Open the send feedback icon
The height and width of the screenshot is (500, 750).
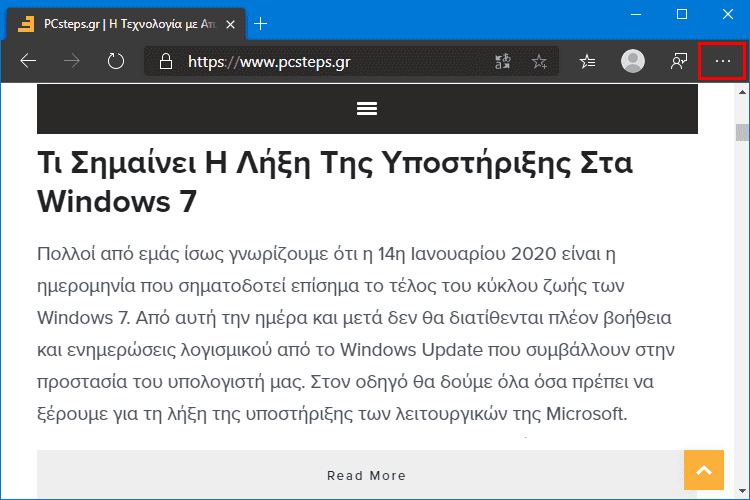(x=678, y=61)
